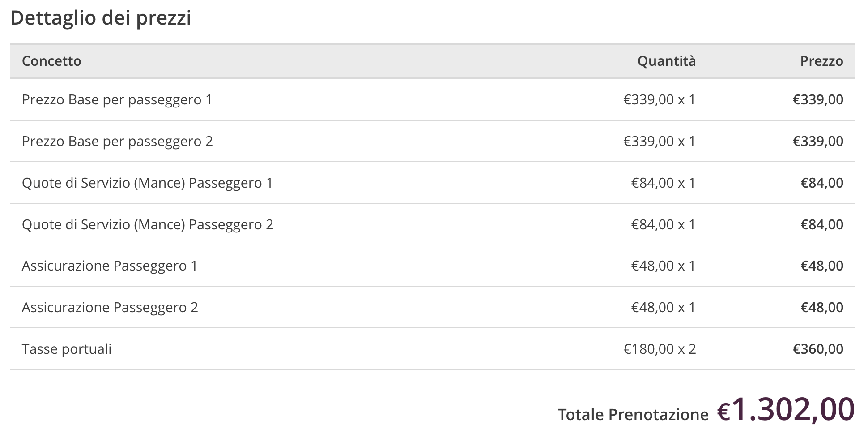Click the Prezzo column header
Screen dimensions: 868x438
click(x=821, y=61)
